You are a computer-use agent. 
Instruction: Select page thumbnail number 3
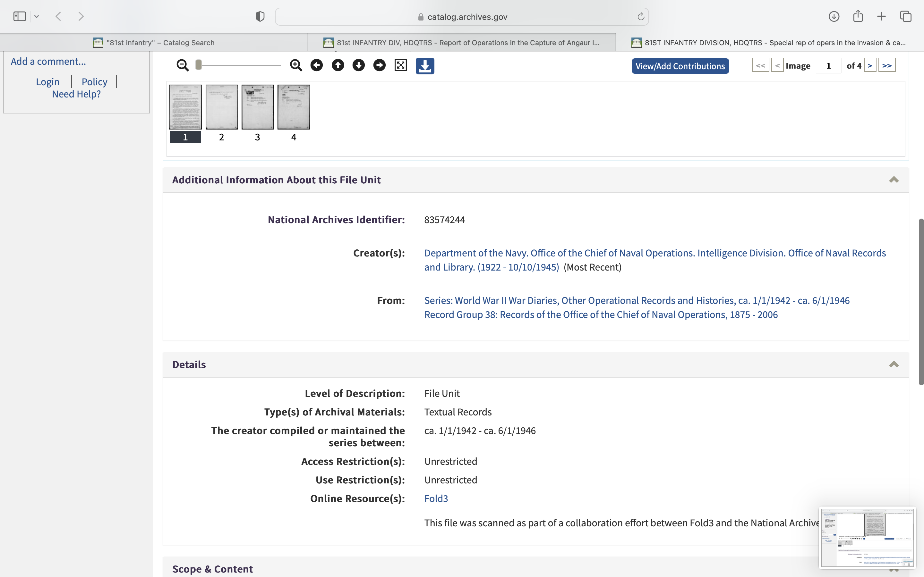pos(257,107)
